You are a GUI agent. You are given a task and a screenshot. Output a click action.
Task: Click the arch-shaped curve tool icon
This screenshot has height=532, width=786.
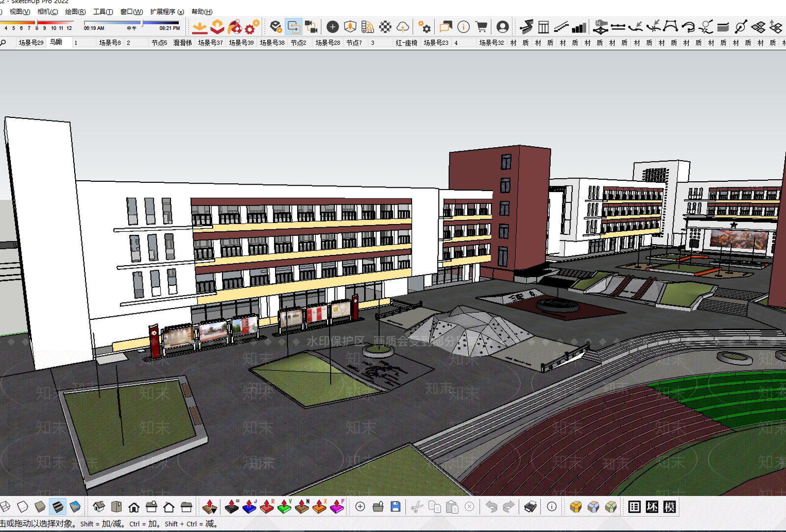click(671, 27)
